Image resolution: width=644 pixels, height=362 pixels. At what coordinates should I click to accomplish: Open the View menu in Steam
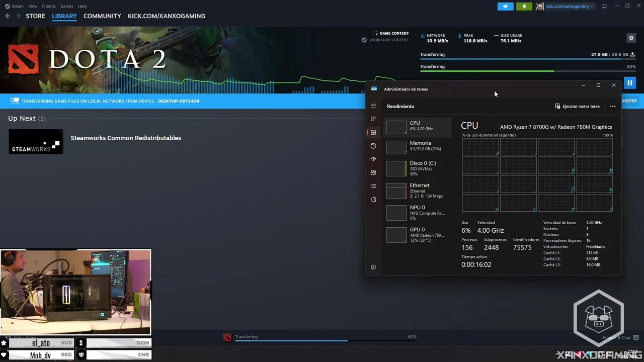click(33, 6)
